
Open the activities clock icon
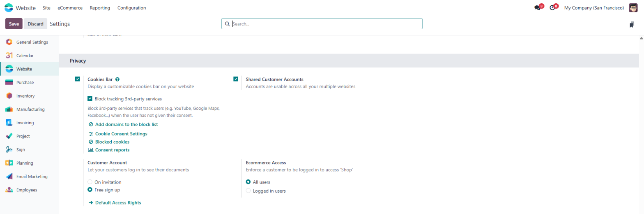[552, 8]
